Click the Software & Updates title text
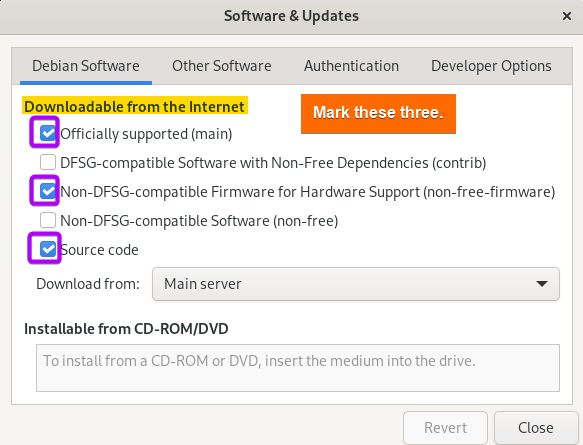Viewport: 583px width, 445px height. click(x=292, y=16)
